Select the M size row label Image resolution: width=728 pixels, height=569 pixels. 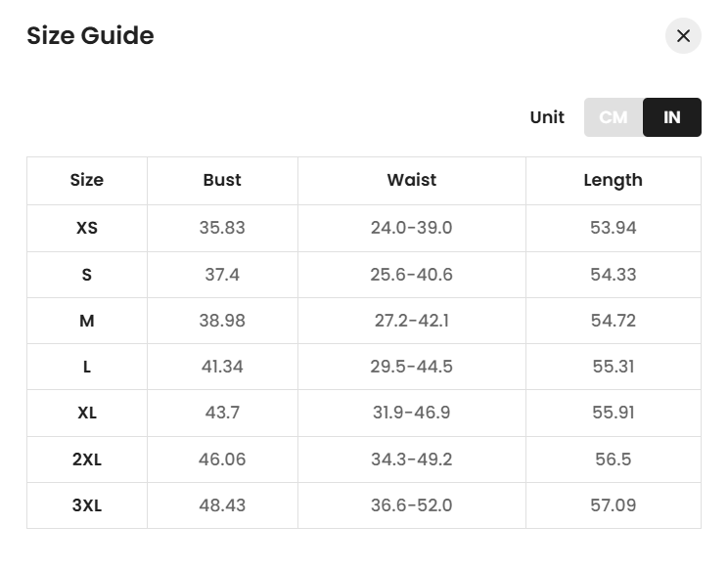click(87, 321)
